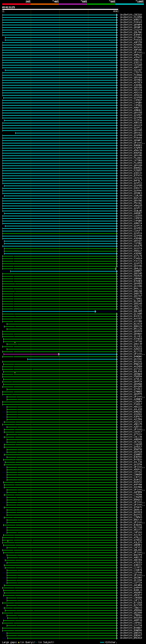Viewport: 146px width, 644px height.
Task: Select hit UniRef100_O22387
Action: point(131,70)
